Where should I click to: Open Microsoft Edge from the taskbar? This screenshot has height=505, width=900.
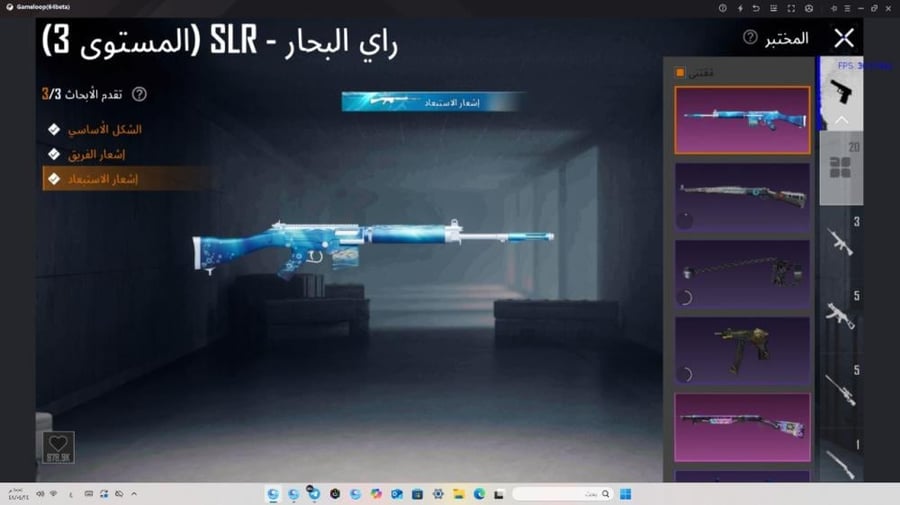479,494
